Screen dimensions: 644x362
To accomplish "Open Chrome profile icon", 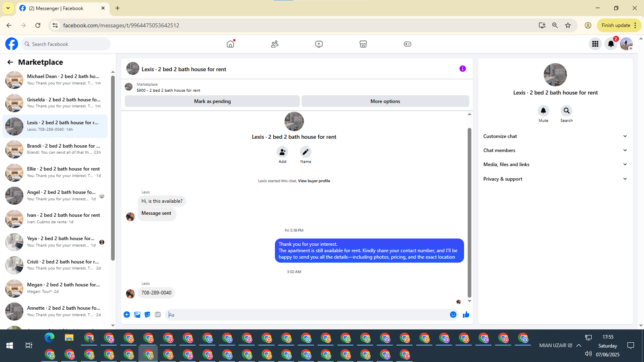I will click(588, 25).
